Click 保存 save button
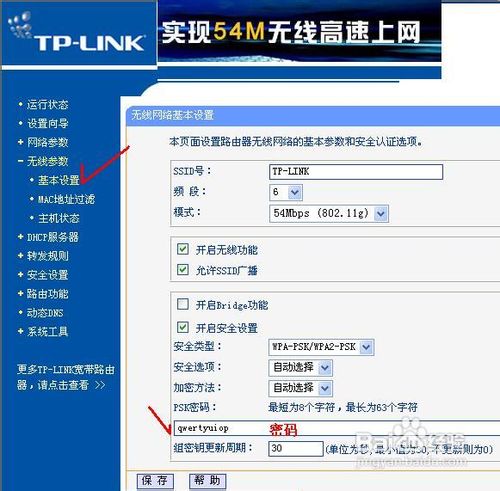Viewport: 500px width, 491px height. (155, 481)
